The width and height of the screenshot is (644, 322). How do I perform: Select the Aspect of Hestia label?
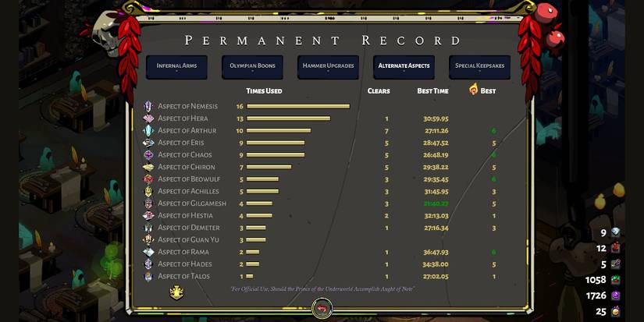click(185, 215)
